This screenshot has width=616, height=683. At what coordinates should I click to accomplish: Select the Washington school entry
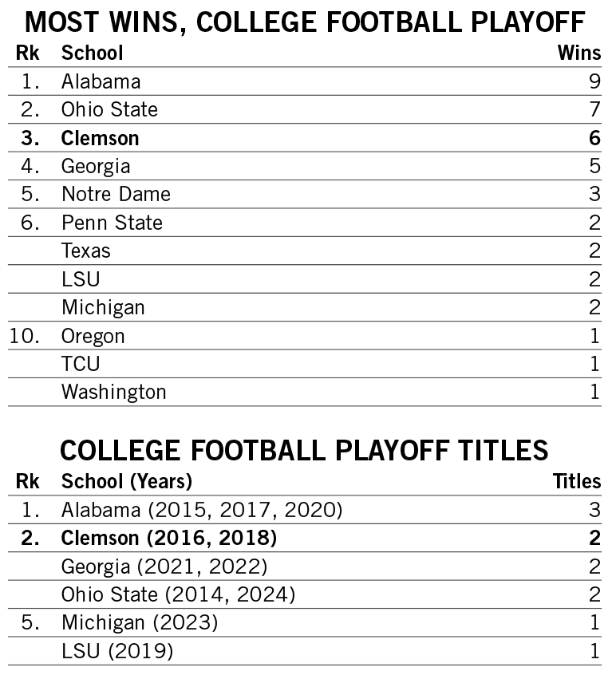point(114,392)
